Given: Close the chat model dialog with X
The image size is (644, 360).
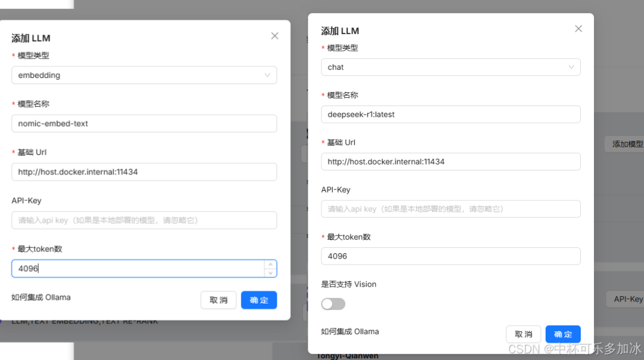Looking at the screenshot, I should click(578, 29).
